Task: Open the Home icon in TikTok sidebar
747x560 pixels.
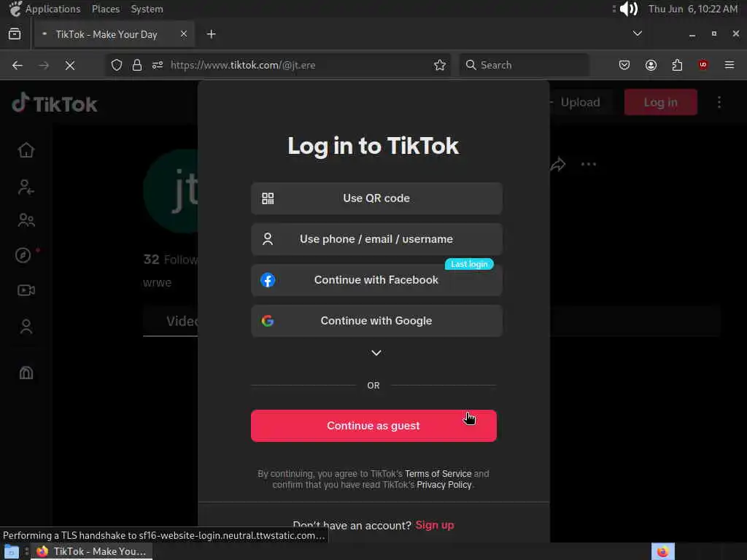Action: [x=26, y=150]
